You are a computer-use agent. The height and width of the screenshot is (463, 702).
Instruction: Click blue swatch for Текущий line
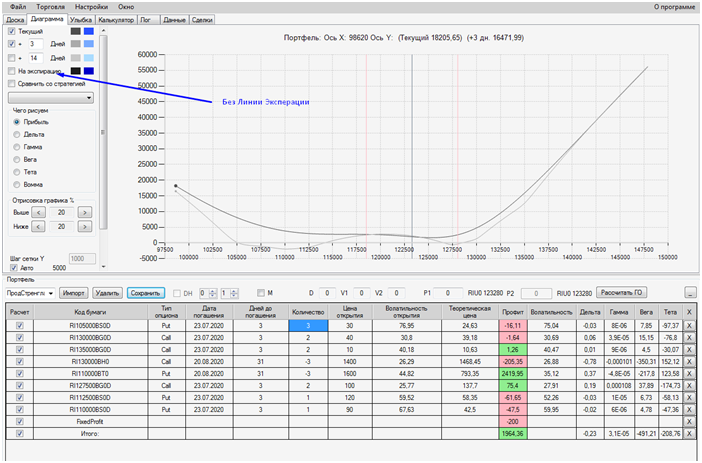89,31
